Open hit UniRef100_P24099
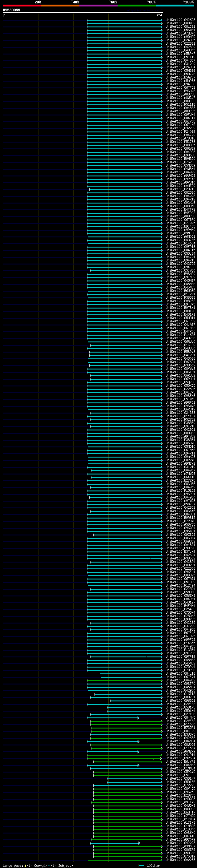Viewport: 197px width, 868px height. point(180,132)
